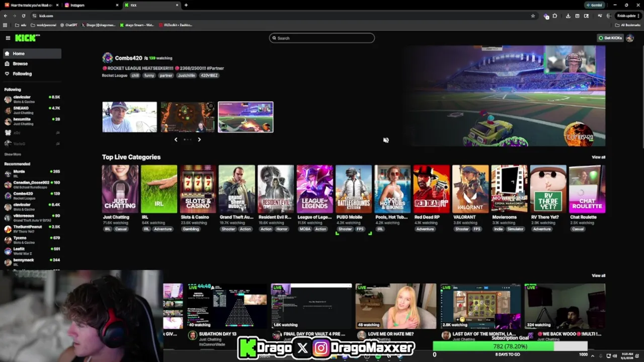Expand Show More in Following list
This screenshot has width=644, height=362.
[13, 154]
